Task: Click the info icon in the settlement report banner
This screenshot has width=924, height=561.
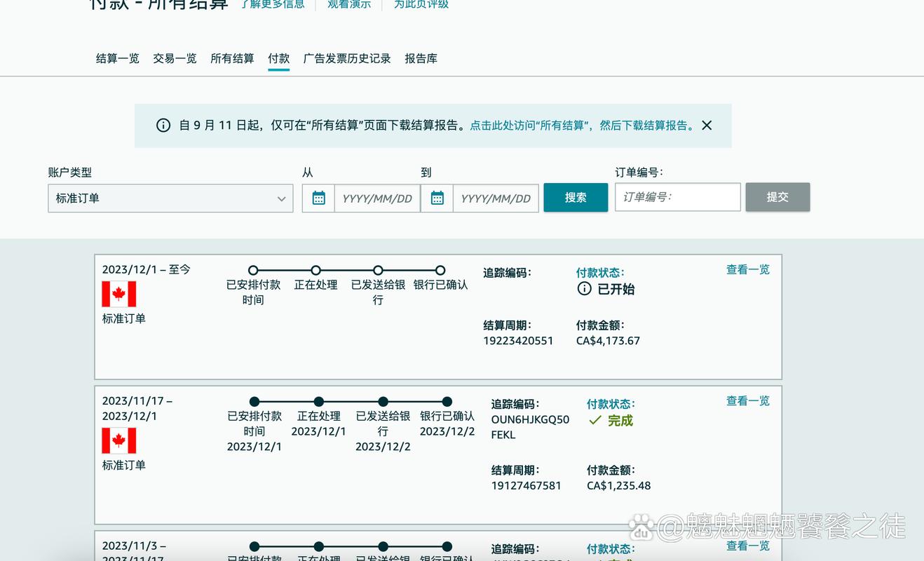Action: tap(163, 125)
